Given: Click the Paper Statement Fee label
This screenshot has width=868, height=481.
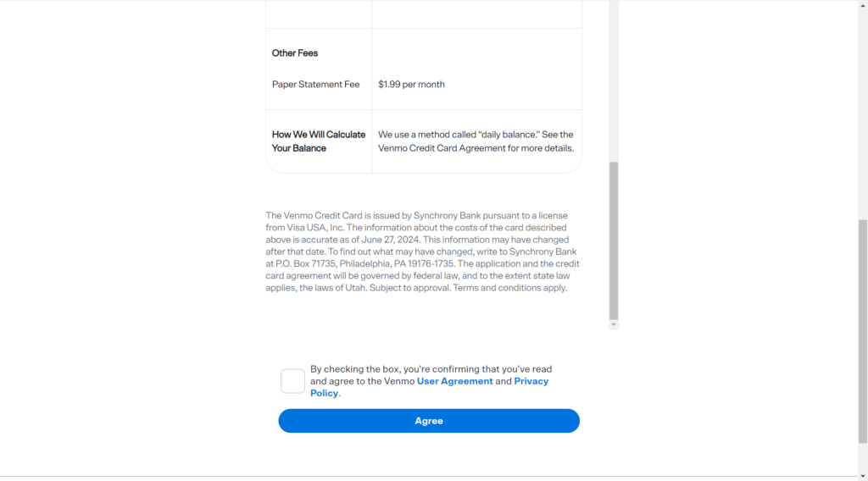Looking at the screenshot, I should [315, 84].
